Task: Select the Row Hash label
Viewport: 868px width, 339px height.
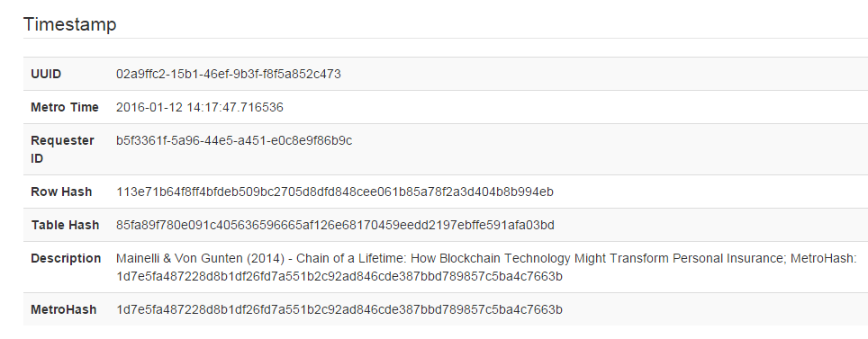Action: (x=61, y=192)
